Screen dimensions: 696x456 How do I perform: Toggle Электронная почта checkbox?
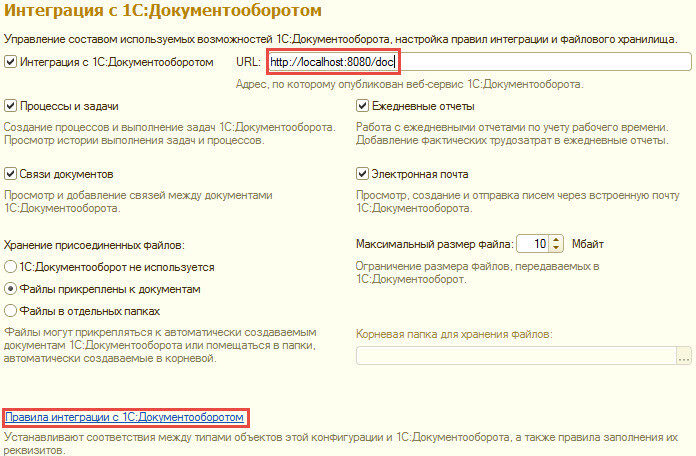pos(362,174)
